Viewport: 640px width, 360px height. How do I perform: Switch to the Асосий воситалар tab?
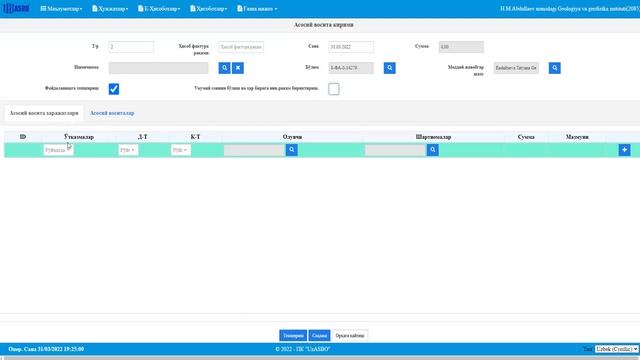[x=112, y=113]
